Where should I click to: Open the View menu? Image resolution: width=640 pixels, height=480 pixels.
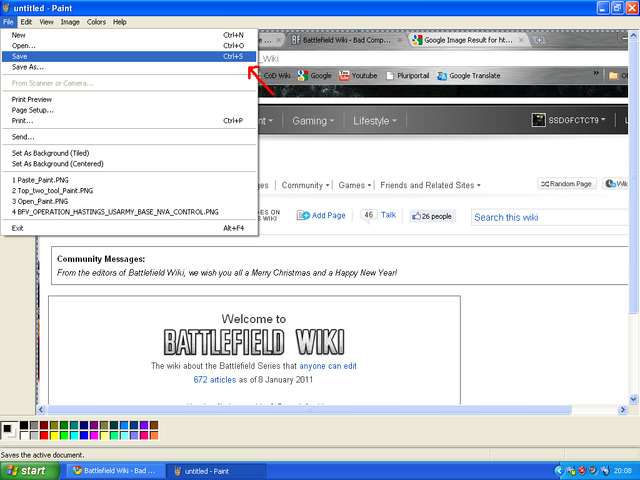[47, 22]
